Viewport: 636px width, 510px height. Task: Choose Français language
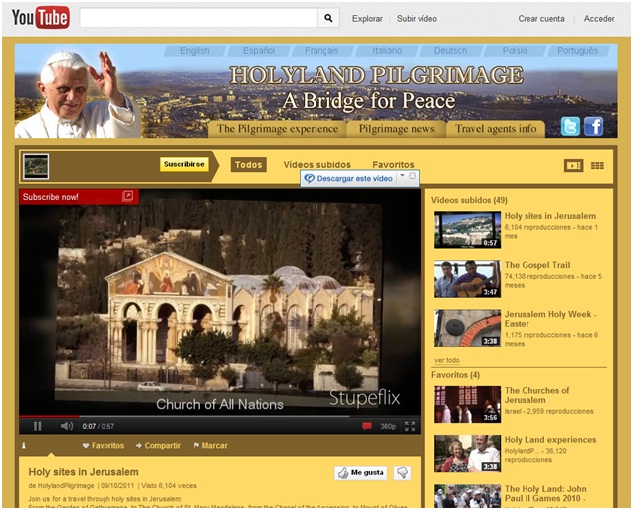(x=322, y=51)
